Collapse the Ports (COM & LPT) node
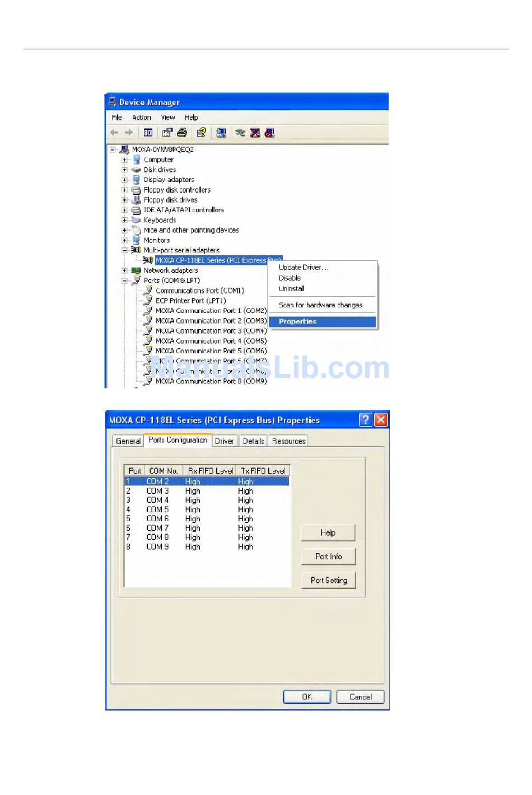The width and height of the screenshot is (532, 795). coord(124,280)
